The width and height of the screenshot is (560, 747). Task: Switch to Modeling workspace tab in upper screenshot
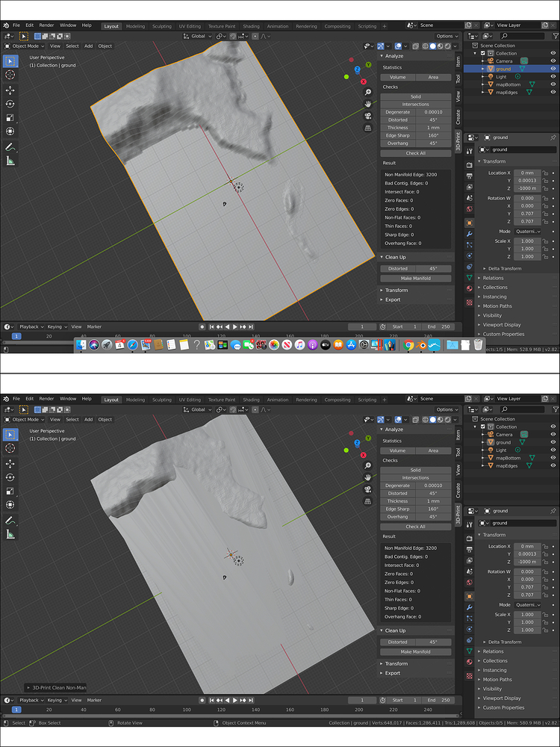pyautogui.click(x=135, y=26)
